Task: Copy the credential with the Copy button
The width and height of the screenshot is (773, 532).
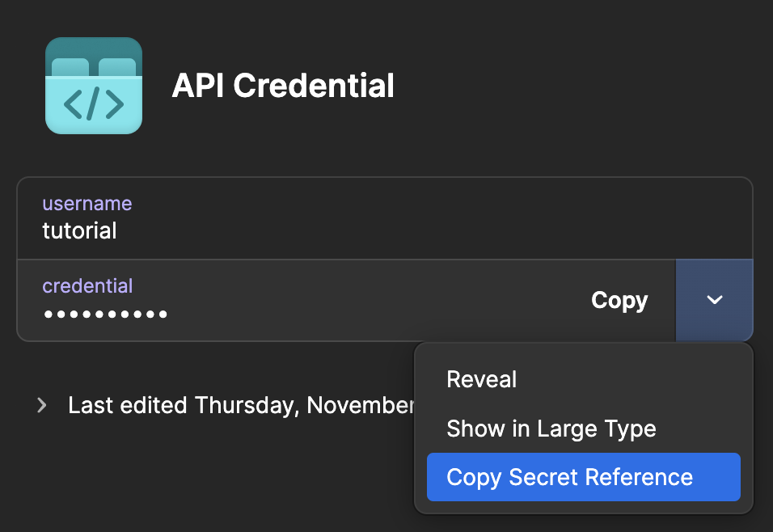Action: [x=619, y=300]
